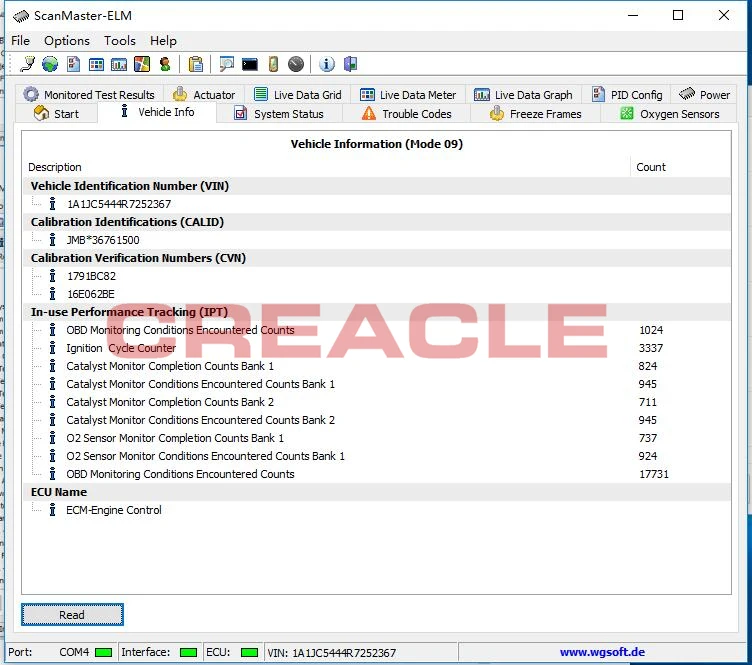Screen dimensions: 752x665
Task: Open the Help menu
Action: tap(163, 41)
